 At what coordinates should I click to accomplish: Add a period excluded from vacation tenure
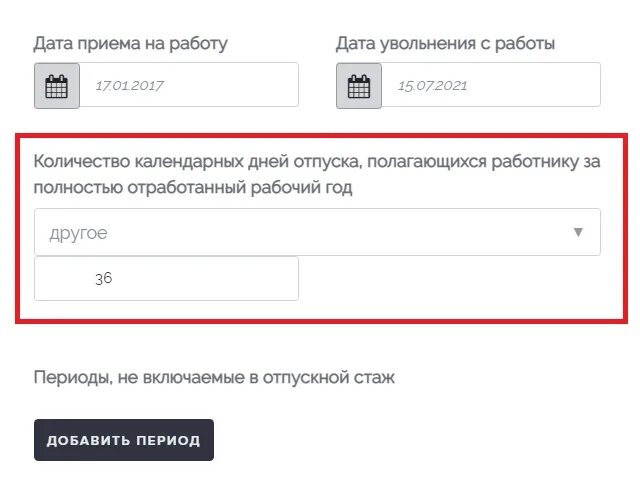[x=124, y=440]
